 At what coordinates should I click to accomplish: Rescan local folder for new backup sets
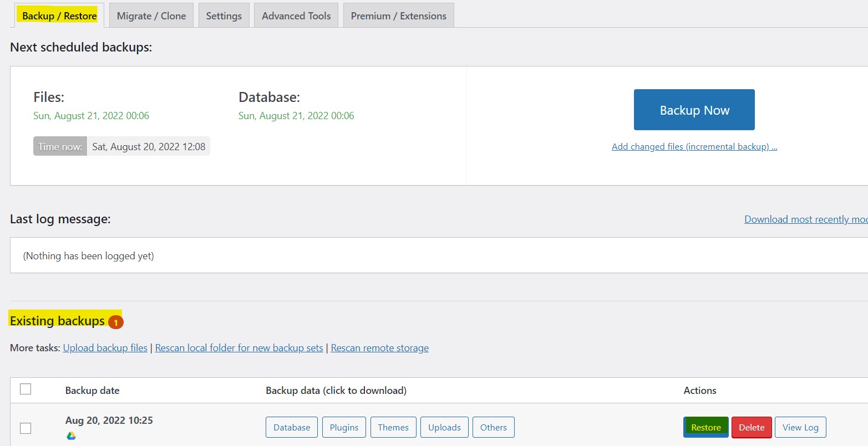[238, 347]
